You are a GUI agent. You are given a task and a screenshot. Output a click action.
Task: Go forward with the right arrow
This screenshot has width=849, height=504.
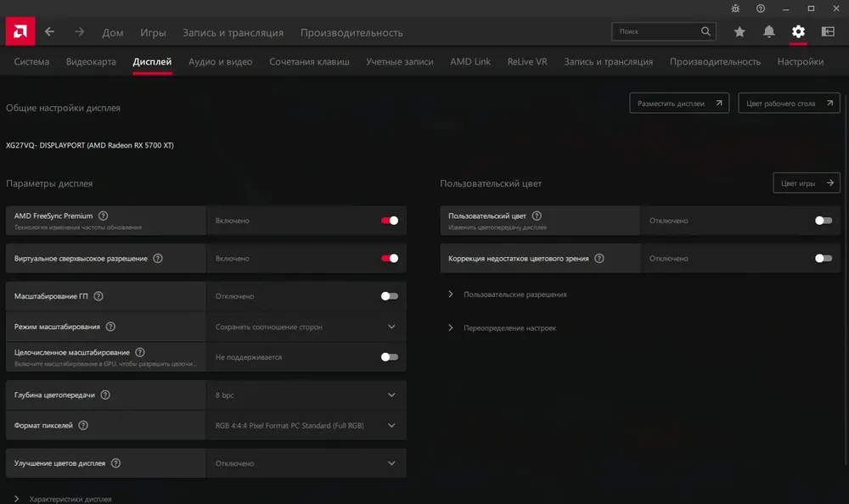pyautogui.click(x=79, y=32)
